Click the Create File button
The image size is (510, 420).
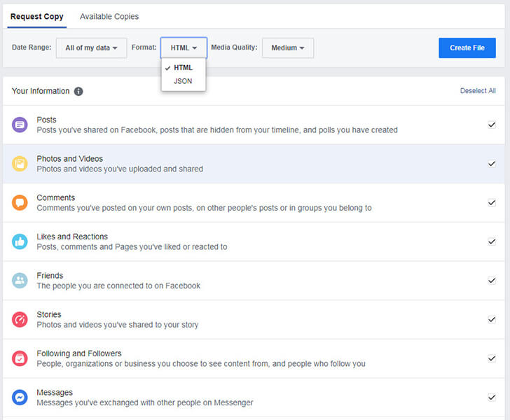467,48
